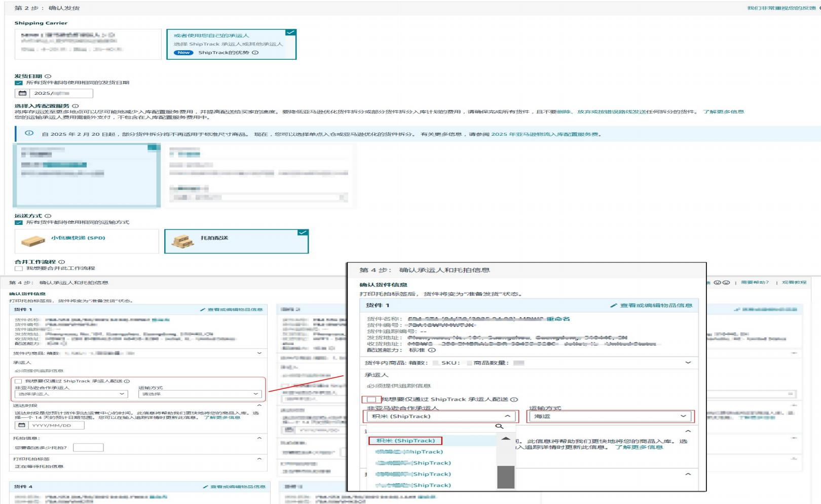Select the 托拍配送 shipping method card
Image resolution: width=821 pixels, height=504 pixels.
click(236, 241)
